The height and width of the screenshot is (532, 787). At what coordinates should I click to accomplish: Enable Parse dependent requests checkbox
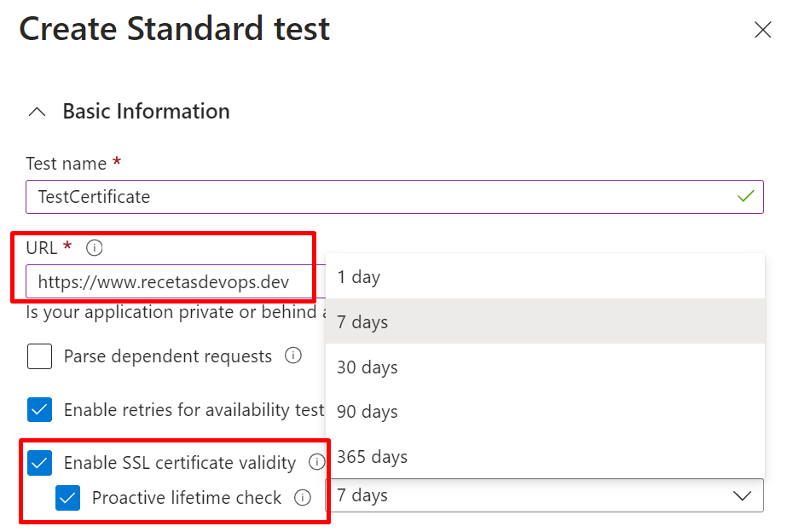tap(40, 356)
